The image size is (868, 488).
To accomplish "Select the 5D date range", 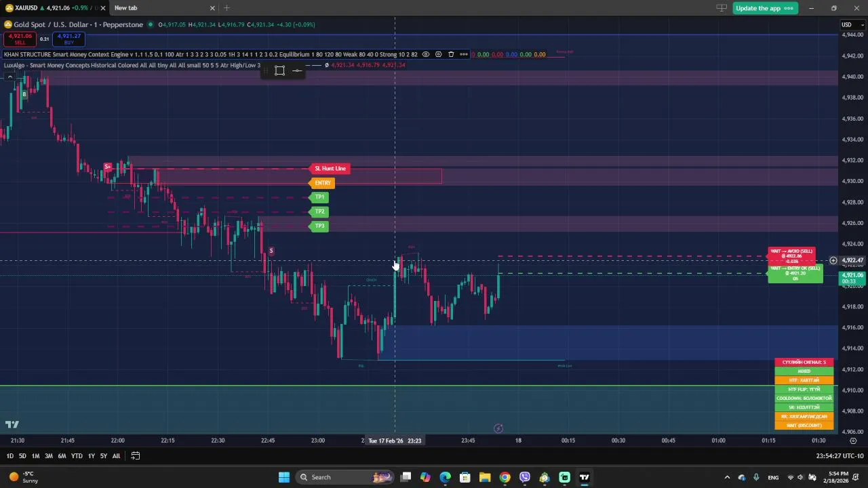I will pos(22,456).
